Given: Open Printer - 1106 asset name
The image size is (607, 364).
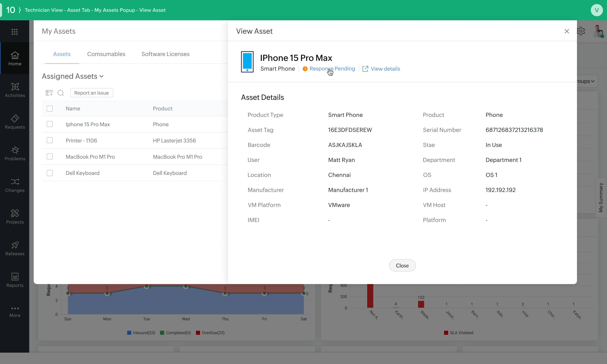Looking at the screenshot, I should coord(81,141).
